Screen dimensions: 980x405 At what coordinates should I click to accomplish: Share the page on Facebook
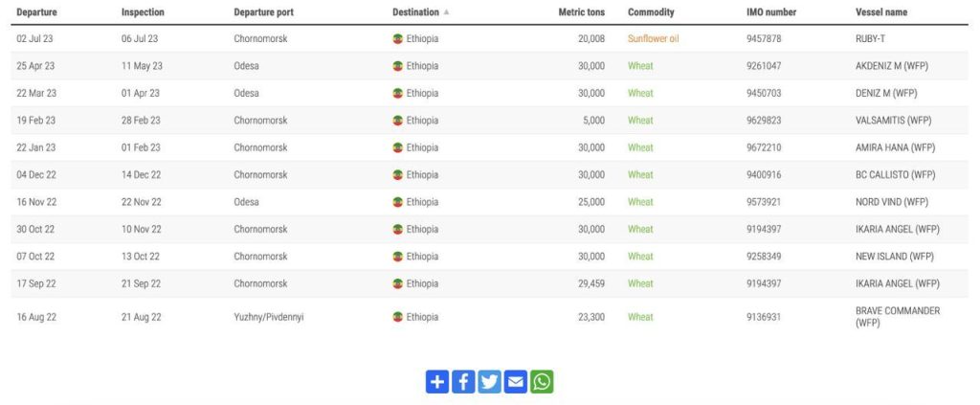(x=463, y=381)
